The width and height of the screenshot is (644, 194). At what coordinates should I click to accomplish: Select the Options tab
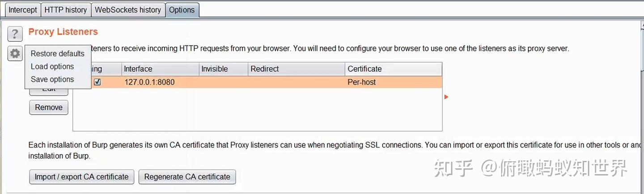pos(182,10)
